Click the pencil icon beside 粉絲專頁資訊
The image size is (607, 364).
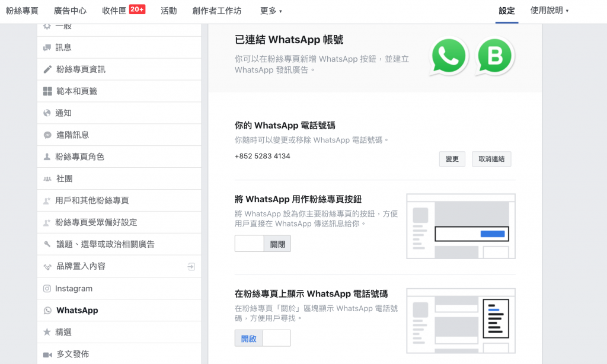47,69
